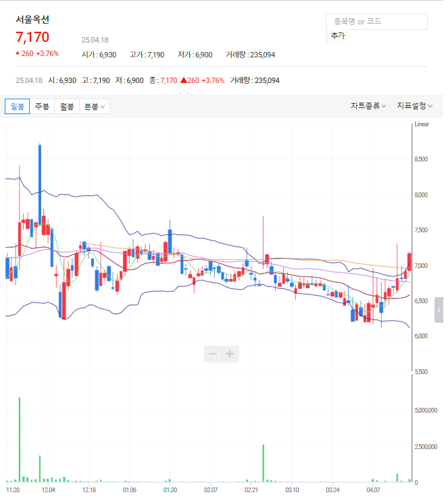
Task: Switch to the 주봉 weekly chart tab
Action: [42, 107]
